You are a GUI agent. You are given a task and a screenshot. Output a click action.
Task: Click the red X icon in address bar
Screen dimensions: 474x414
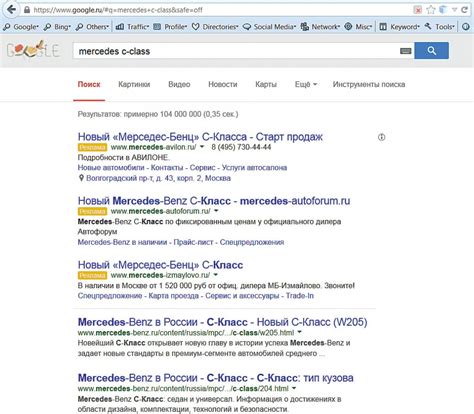pyautogui.click(x=418, y=10)
